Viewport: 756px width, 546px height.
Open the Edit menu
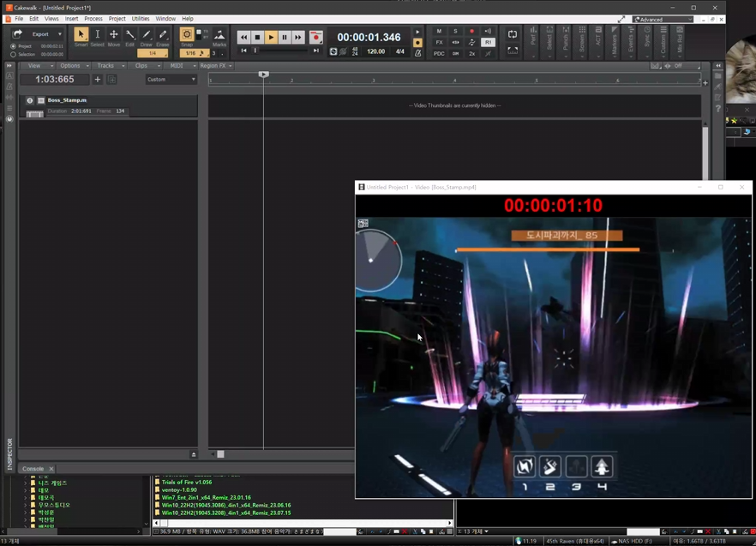[33, 19]
